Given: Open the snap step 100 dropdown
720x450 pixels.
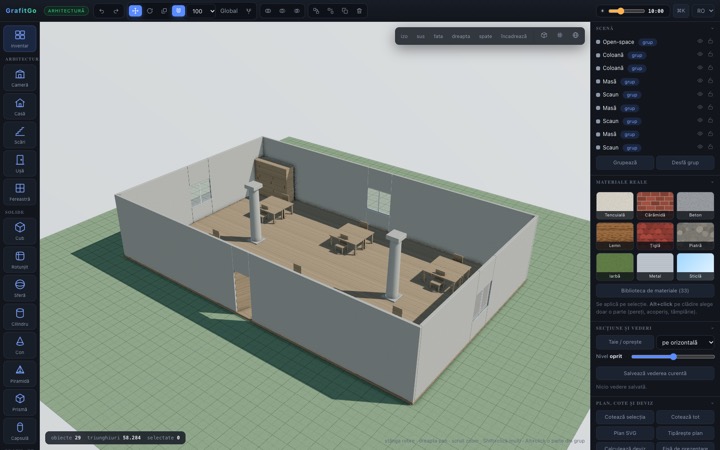Looking at the screenshot, I should pos(202,11).
